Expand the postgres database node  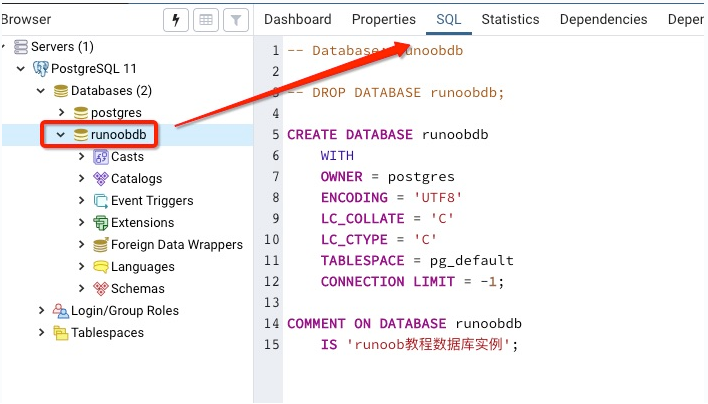pos(61,113)
